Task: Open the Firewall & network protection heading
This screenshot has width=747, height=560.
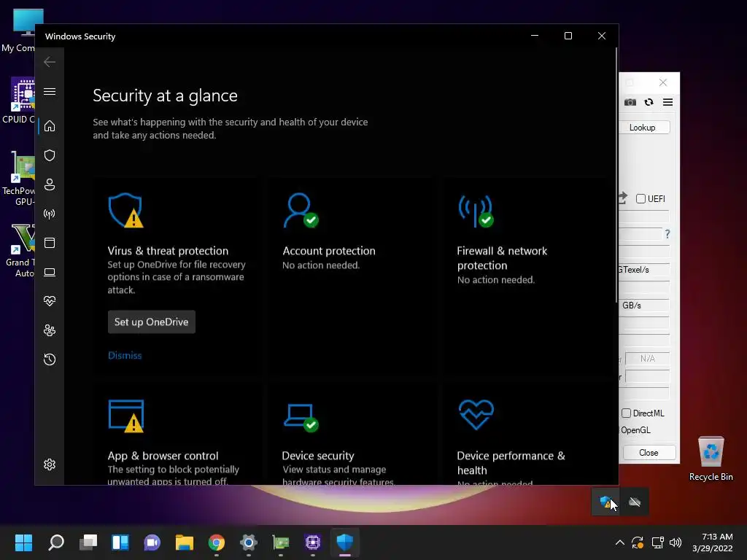Action: click(x=502, y=258)
